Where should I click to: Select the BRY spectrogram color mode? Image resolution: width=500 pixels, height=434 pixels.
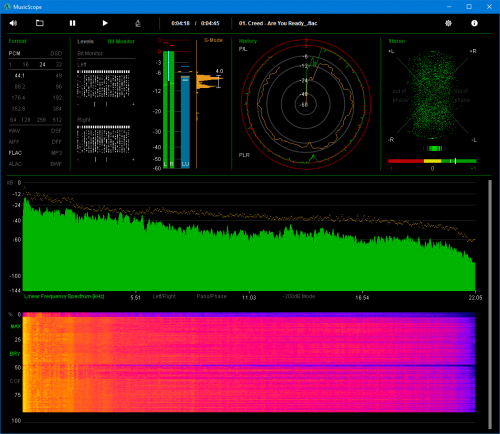click(x=15, y=354)
